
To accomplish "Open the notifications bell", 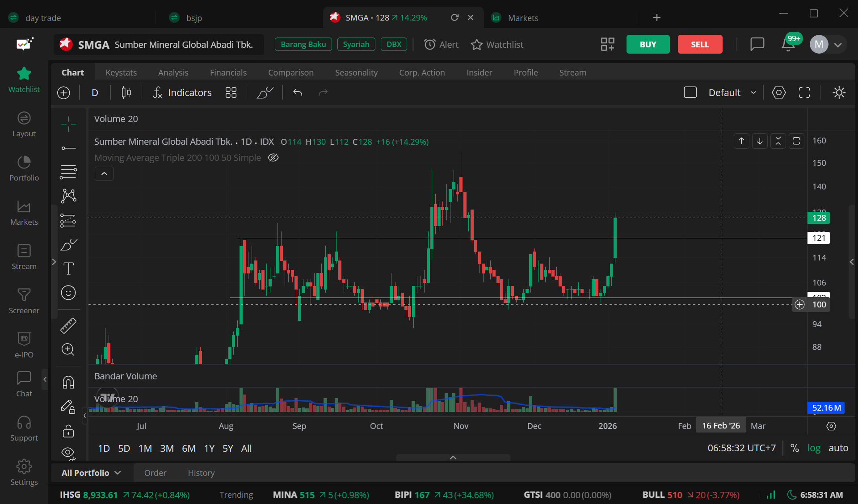I will [788, 44].
